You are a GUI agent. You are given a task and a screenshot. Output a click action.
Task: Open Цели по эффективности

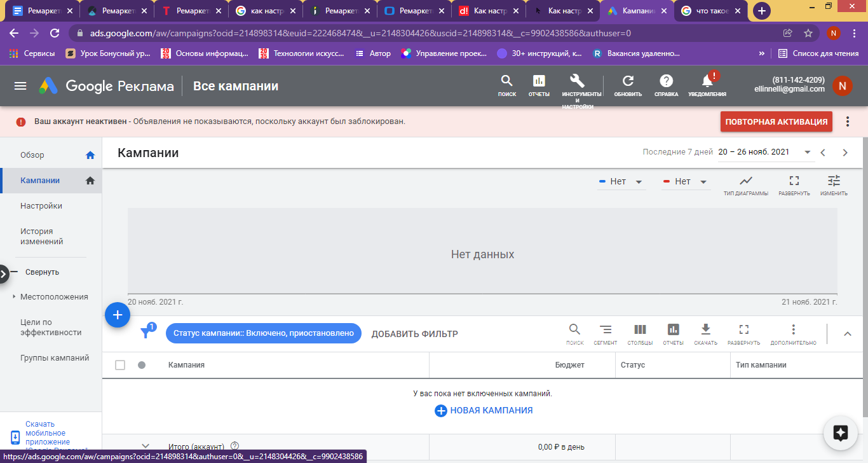point(51,328)
